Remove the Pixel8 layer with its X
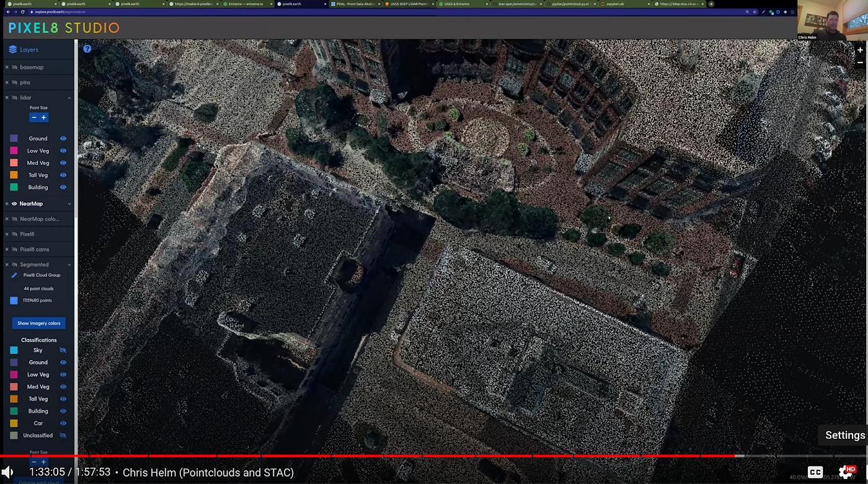Screen dimensions: 868x484 pos(7,234)
